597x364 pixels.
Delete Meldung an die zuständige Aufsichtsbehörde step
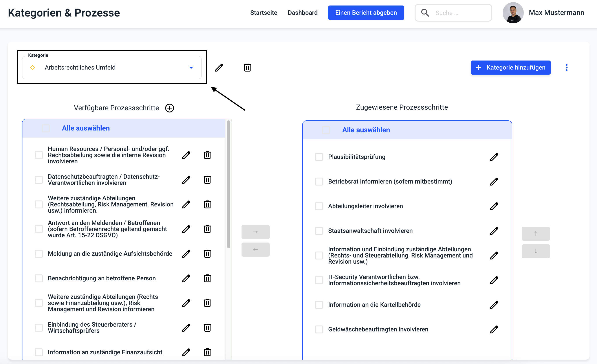coord(207,254)
